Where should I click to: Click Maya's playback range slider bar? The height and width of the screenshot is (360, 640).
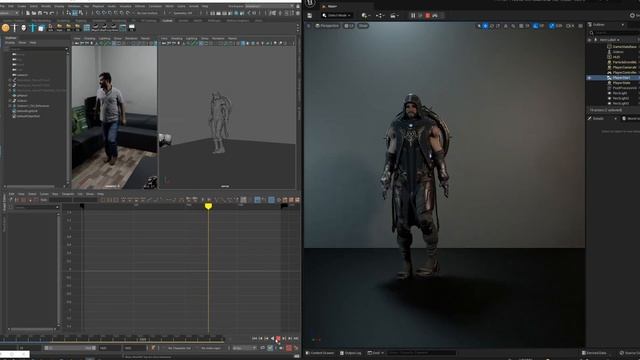70,348
